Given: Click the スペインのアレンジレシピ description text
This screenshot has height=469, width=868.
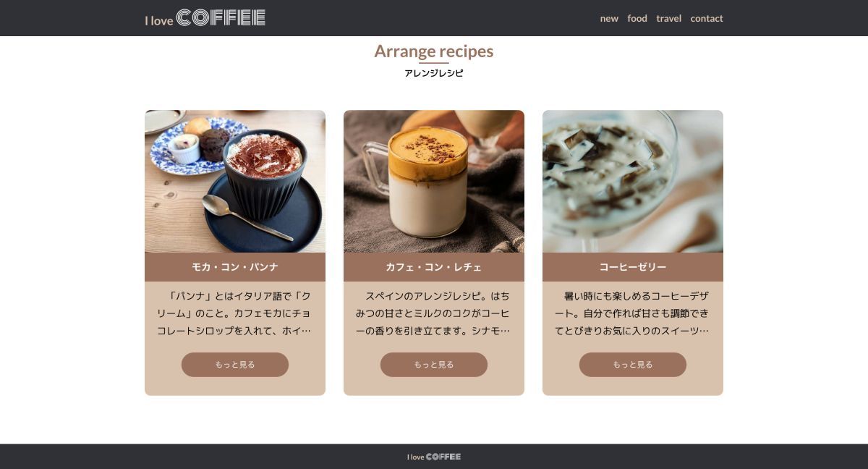Looking at the screenshot, I should pos(434,313).
